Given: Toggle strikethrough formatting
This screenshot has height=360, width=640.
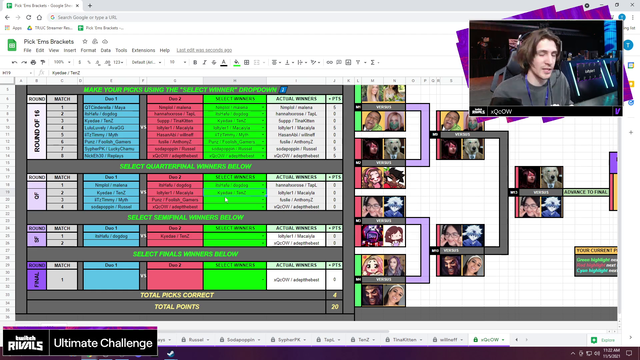Looking at the screenshot, I should point(214,62).
